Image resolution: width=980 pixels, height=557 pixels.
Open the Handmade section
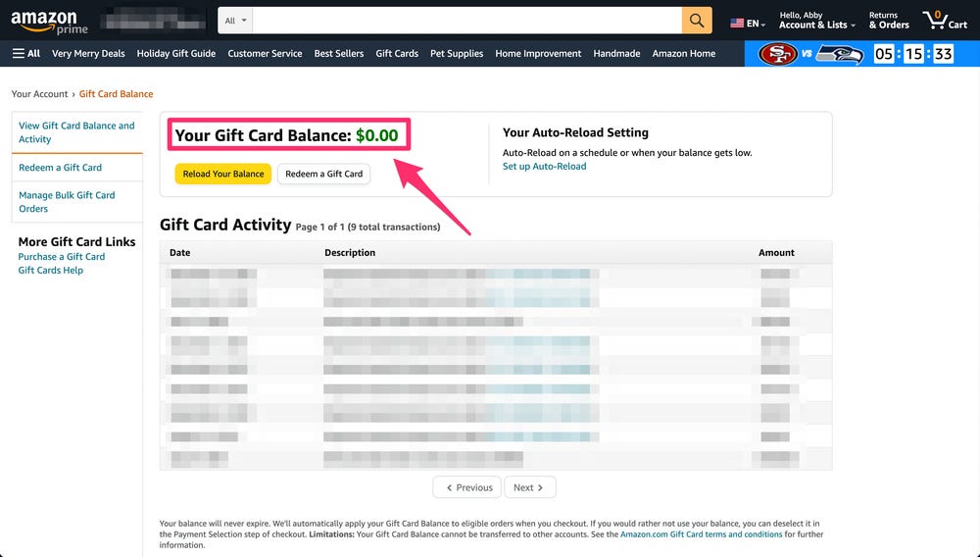(x=616, y=54)
